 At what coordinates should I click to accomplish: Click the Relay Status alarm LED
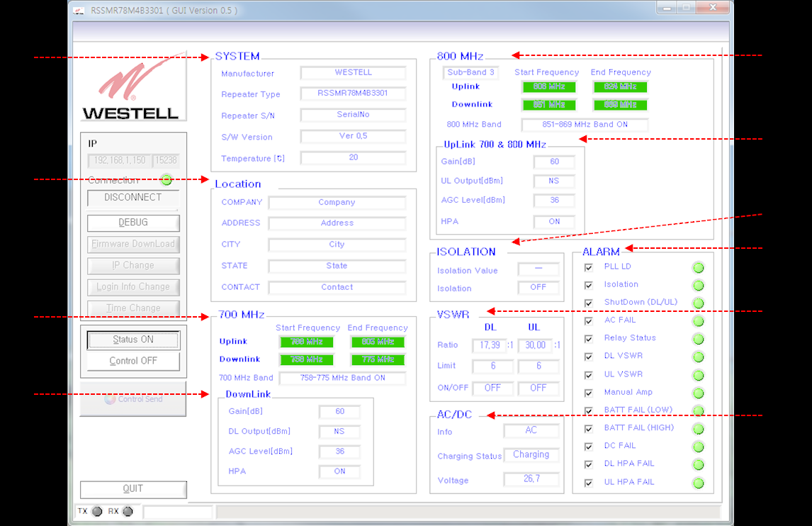pos(698,340)
